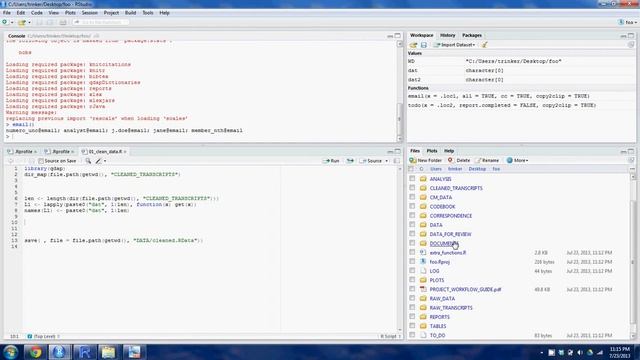This screenshot has height=360, width=640.
Task: Check the ANALYSIS folder checkbox
Action: 412,178
